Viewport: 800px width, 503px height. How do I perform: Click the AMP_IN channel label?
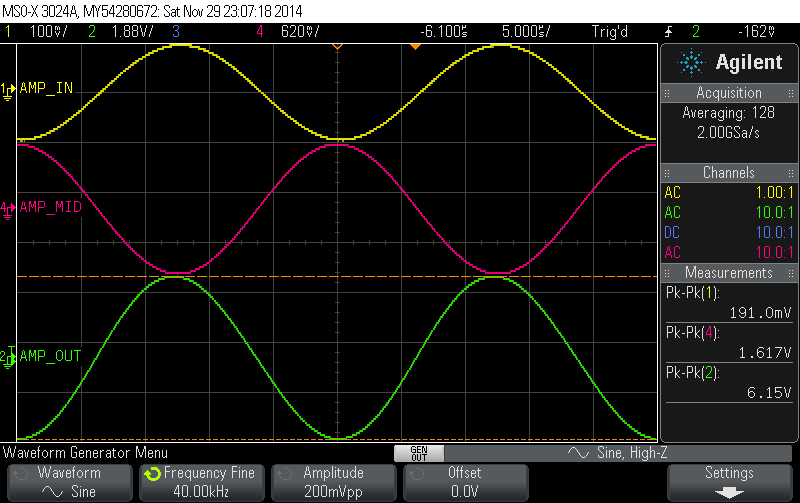tap(46, 88)
